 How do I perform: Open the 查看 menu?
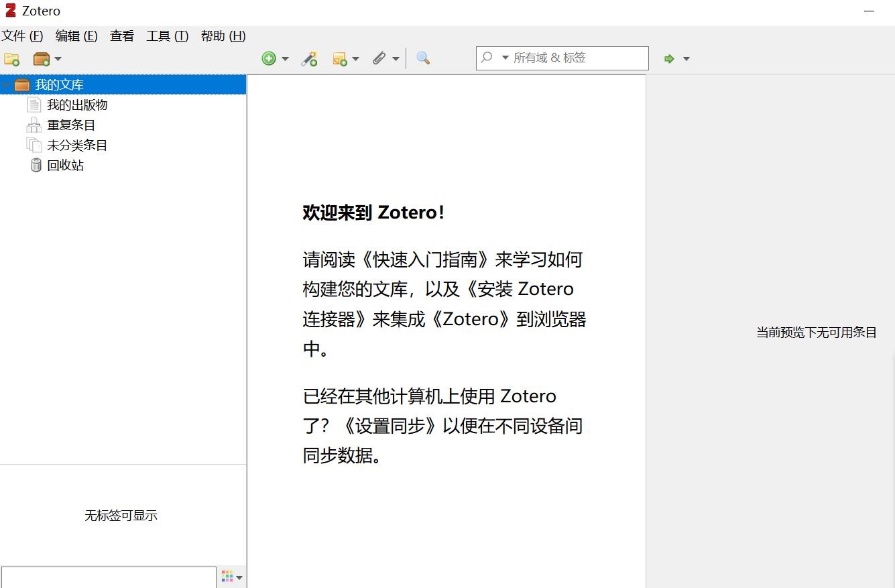122,36
